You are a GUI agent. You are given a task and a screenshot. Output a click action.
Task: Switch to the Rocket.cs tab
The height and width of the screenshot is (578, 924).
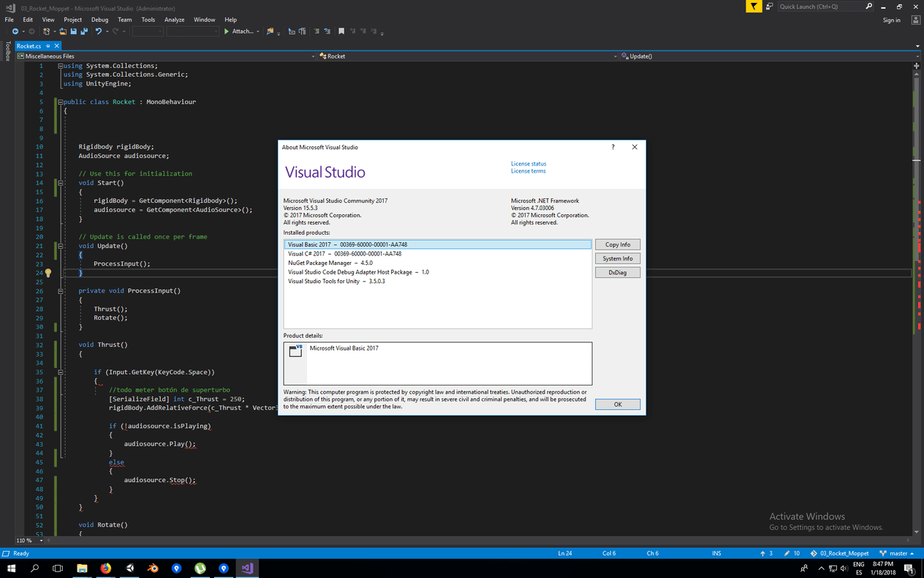coord(28,45)
